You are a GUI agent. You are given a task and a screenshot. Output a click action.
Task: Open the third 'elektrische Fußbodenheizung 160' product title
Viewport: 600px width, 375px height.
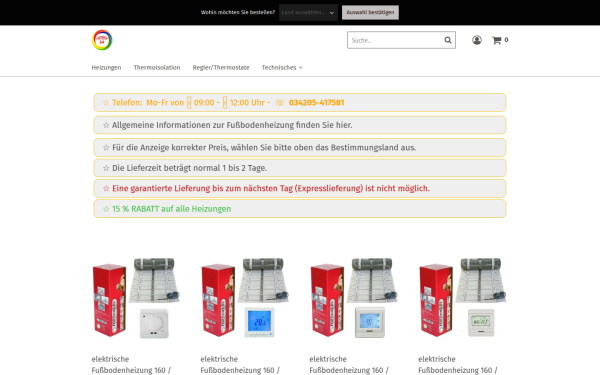tap(349, 365)
